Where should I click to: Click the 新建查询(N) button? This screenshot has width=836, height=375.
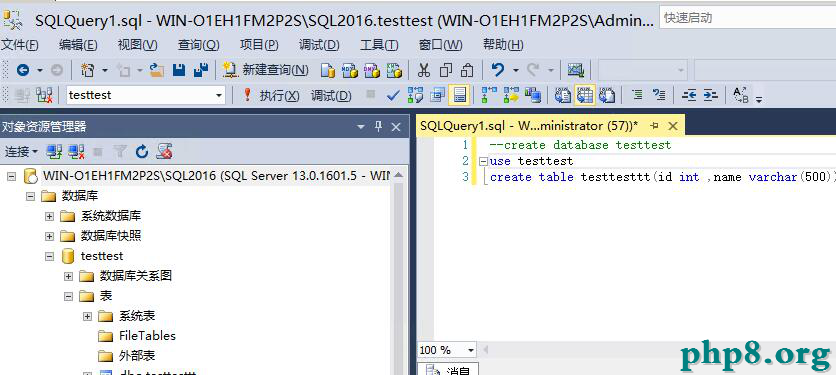pyautogui.click(x=266, y=70)
